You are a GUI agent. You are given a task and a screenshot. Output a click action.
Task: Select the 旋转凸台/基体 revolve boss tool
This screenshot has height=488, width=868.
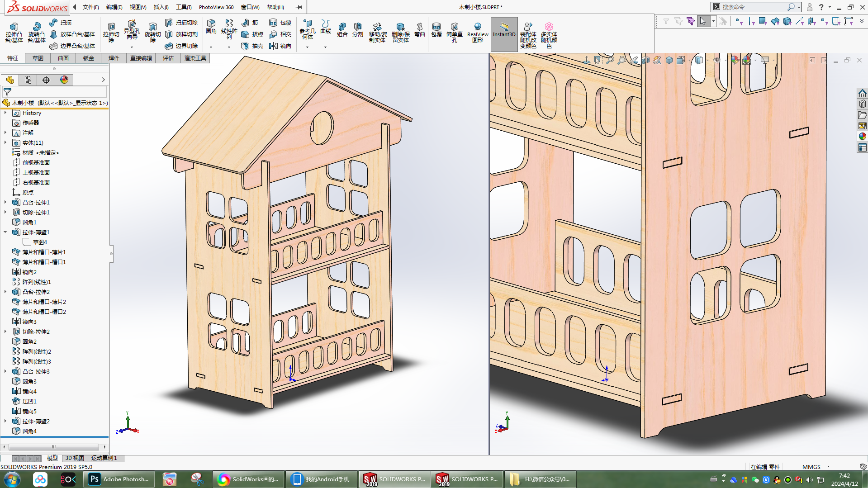point(37,32)
